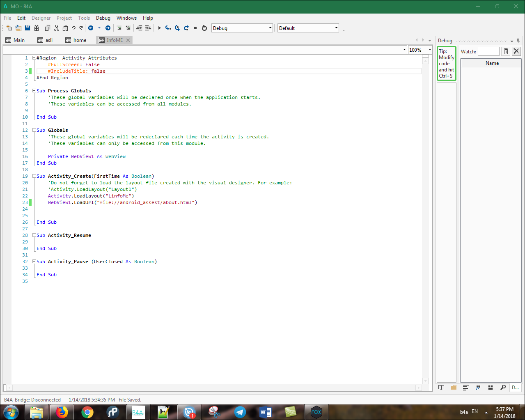Image resolution: width=525 pixels, height=420 pixels.
Task: Collapse the Region Activity Attributes block
Action: pos(34,58)
